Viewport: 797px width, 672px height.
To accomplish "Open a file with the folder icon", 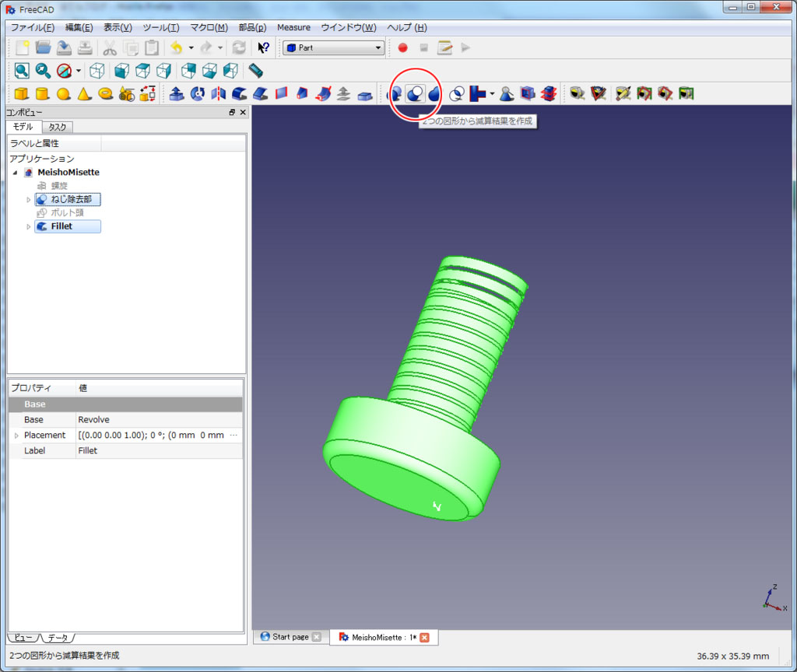I will coord(44,47).
